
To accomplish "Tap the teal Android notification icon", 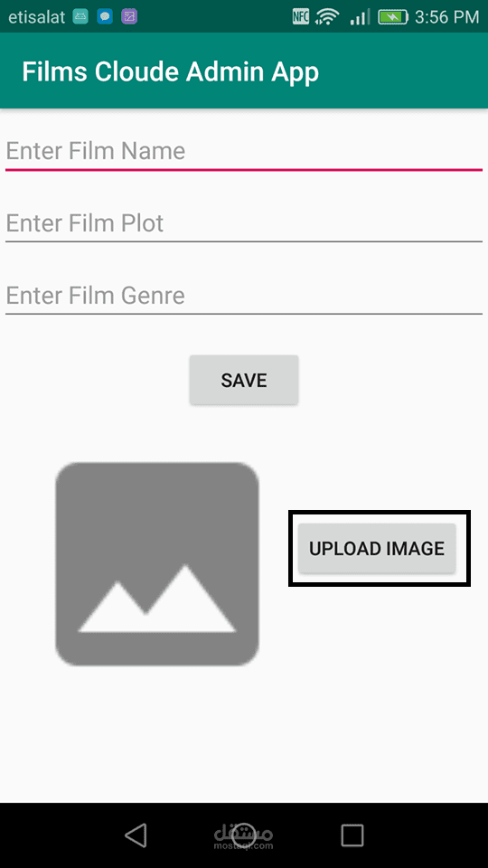I will click(80, 17).
